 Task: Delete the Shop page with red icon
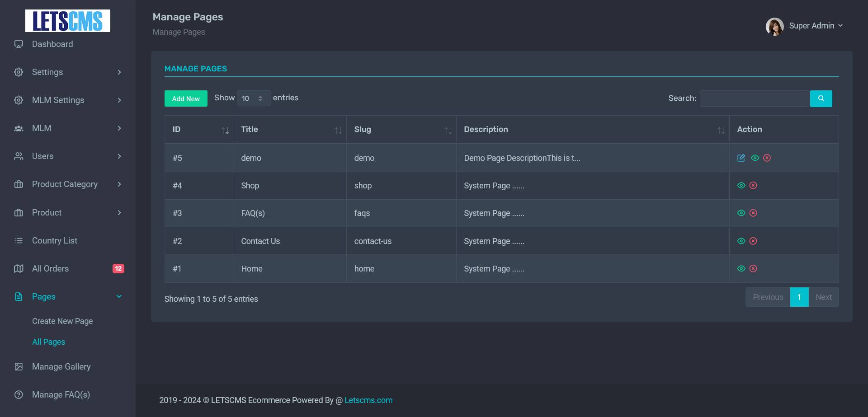click(753, 185)
